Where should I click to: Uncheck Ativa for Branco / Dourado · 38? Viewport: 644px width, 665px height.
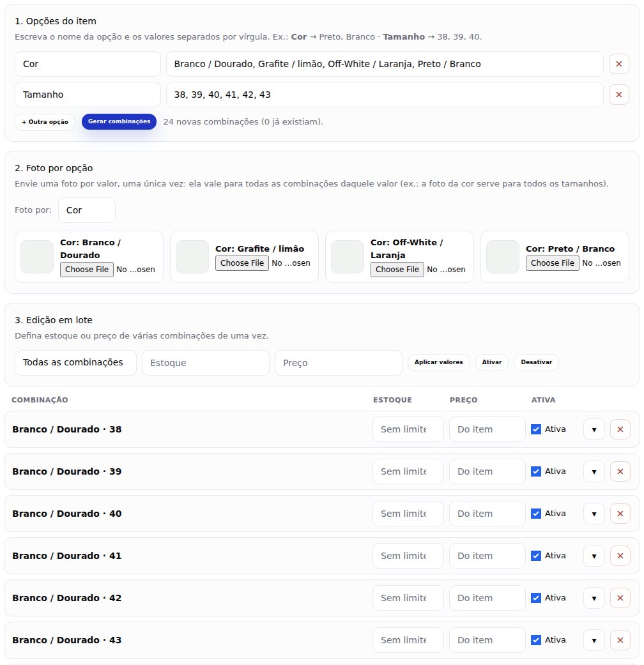point(536,429)
